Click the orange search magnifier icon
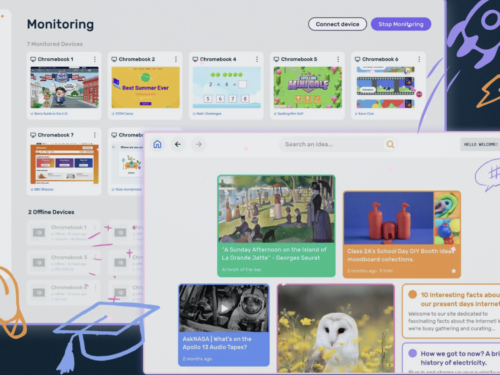The width and height of the screenshot is (500, 375). [x=390, y=144]
